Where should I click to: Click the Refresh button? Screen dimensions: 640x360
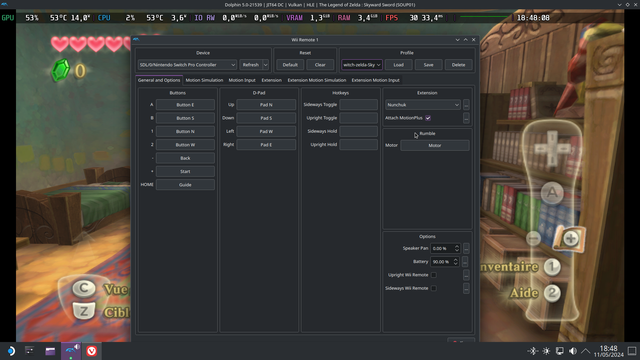coord(251,65)
